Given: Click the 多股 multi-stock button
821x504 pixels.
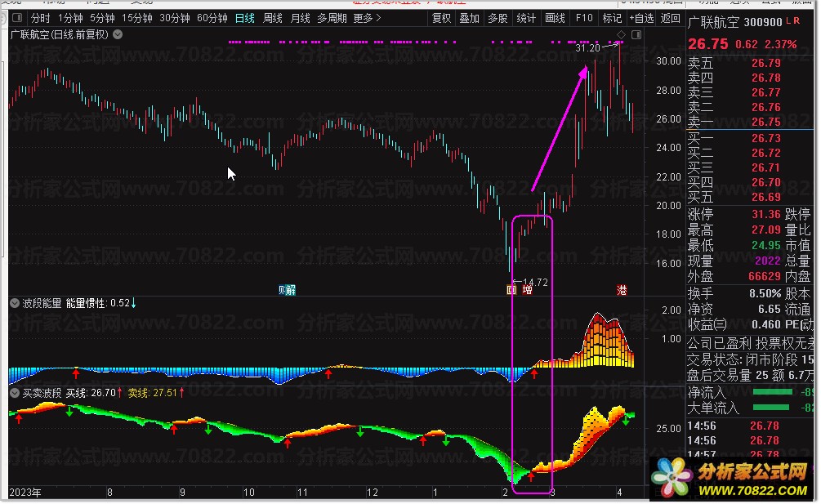Looking at the screenshot, I should [x=498, y=18].
